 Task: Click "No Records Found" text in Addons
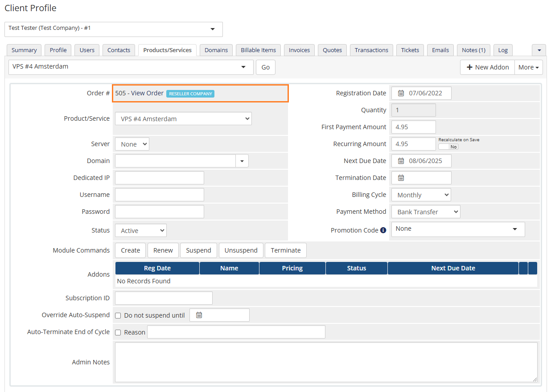(144, 281)
